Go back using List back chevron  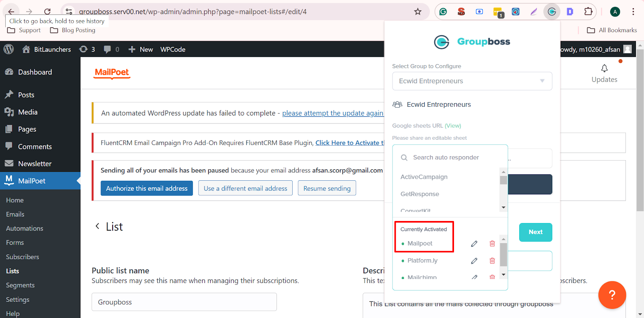(x=97, y=226)
